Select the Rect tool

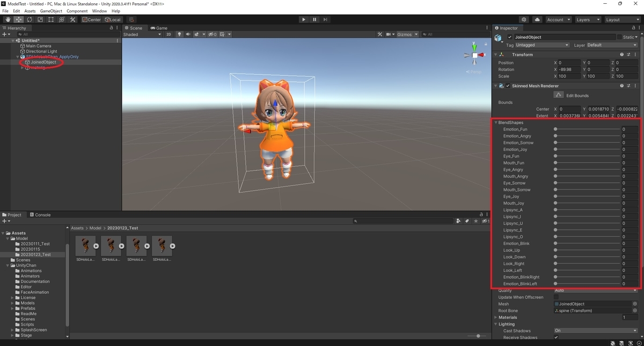click(51, 19)
